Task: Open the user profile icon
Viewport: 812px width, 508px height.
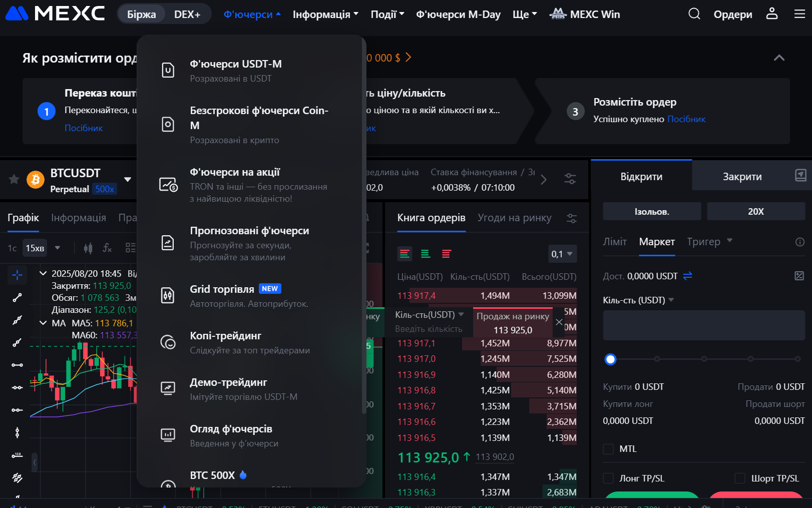Action: 772,14
